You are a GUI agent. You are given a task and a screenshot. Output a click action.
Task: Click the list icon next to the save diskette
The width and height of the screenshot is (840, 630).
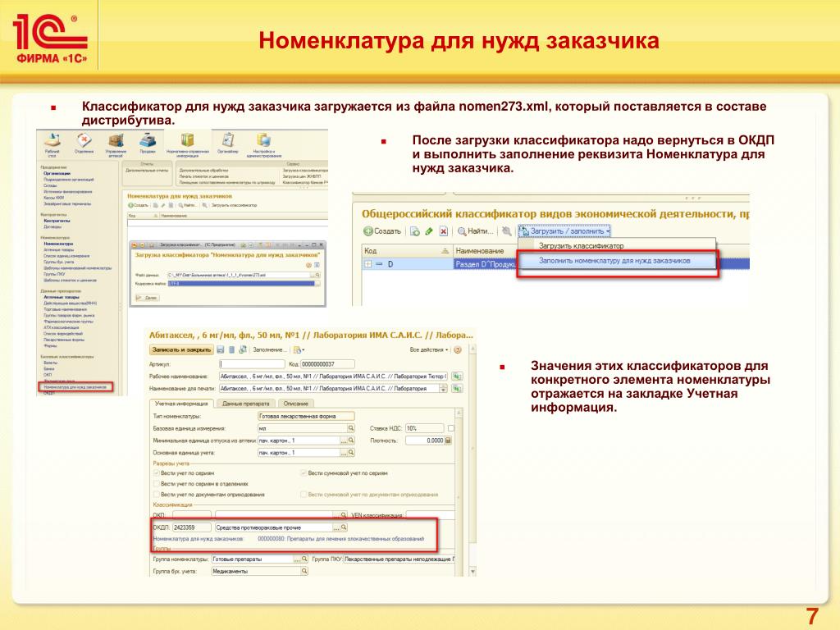tap(231, 349)
